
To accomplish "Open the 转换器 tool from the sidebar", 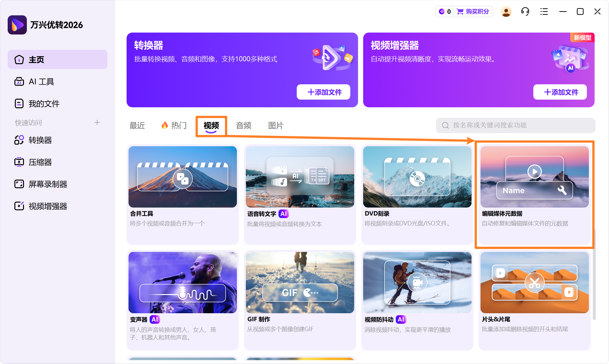I will [x=40, y=140].
